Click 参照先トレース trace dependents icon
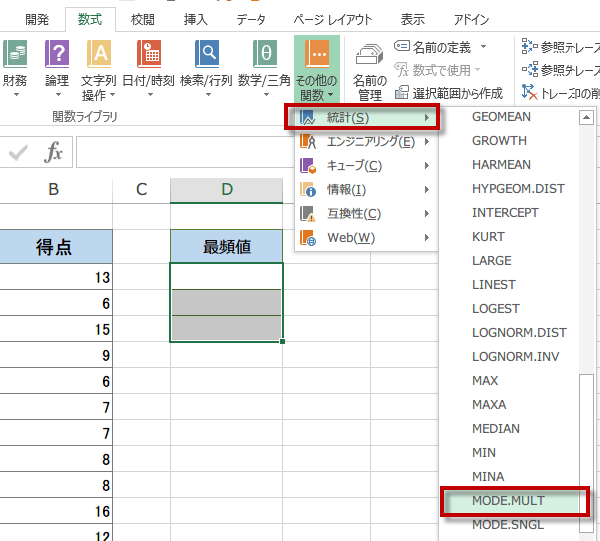 pyautogui.click(x=529, y=70)
